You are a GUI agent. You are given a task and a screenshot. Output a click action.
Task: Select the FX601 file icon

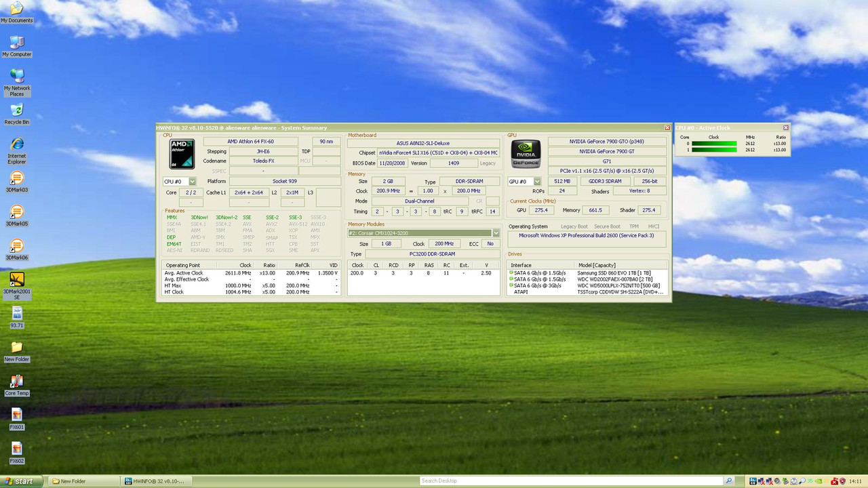pyautogui.click(x=16, y=419)
